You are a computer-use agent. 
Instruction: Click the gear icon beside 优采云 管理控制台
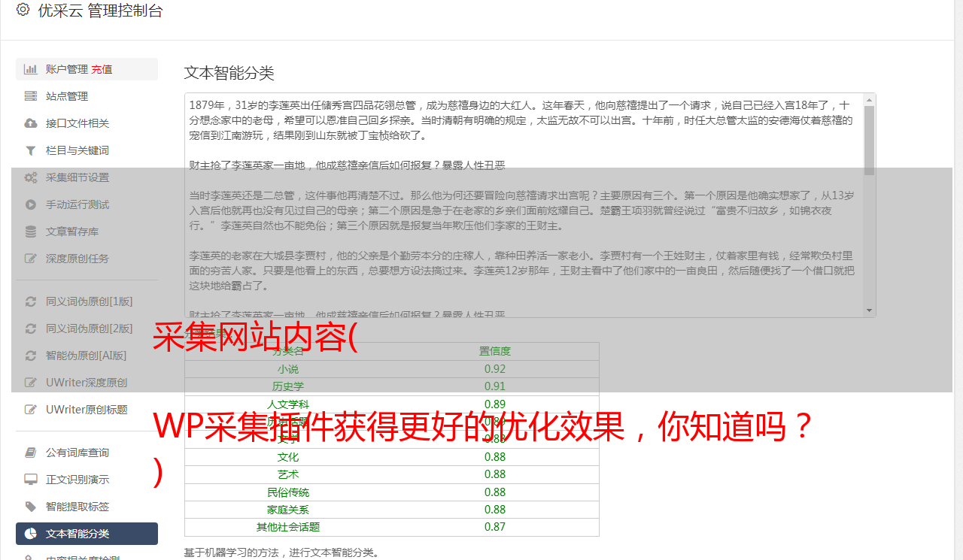pyautogui.click(x=23, y=10)
